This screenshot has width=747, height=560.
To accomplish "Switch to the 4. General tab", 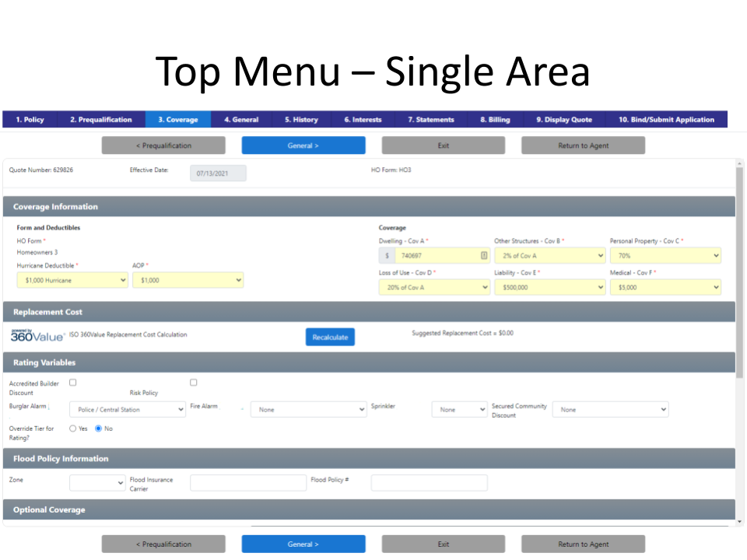I will click(241, 120).
